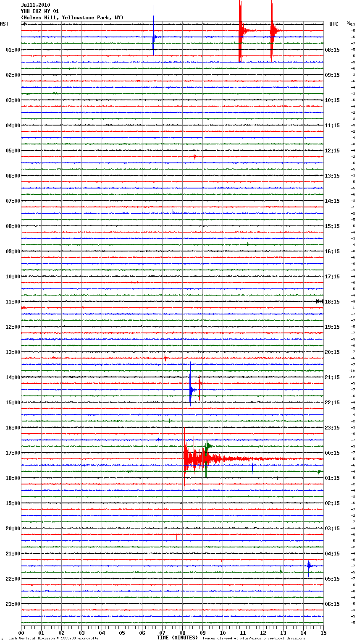Click the MST hour label "02:00"

[13, 75]
